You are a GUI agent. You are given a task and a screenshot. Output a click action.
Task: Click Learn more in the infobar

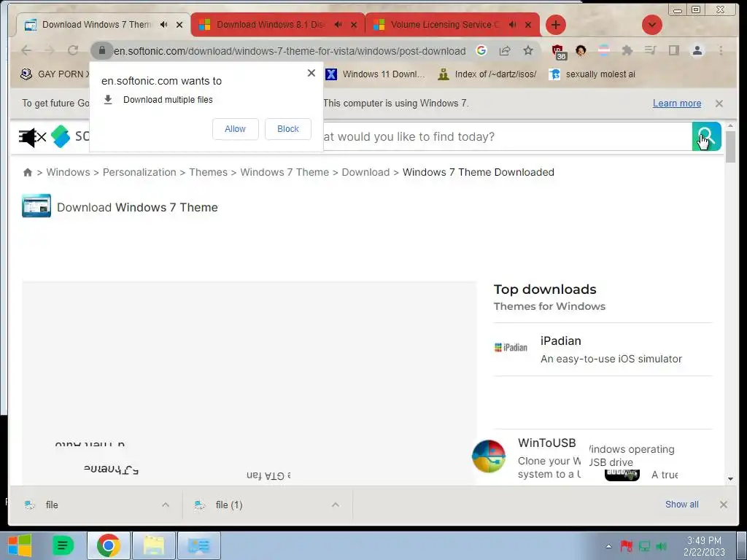point(676,104)
